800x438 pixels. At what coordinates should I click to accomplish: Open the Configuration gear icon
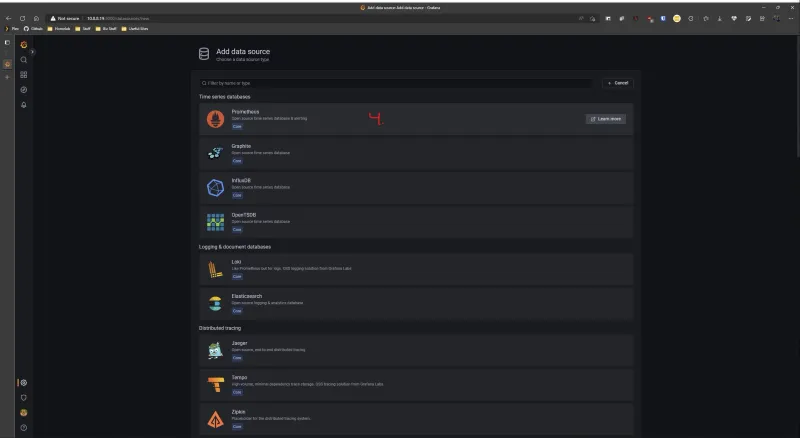(24, 383)
